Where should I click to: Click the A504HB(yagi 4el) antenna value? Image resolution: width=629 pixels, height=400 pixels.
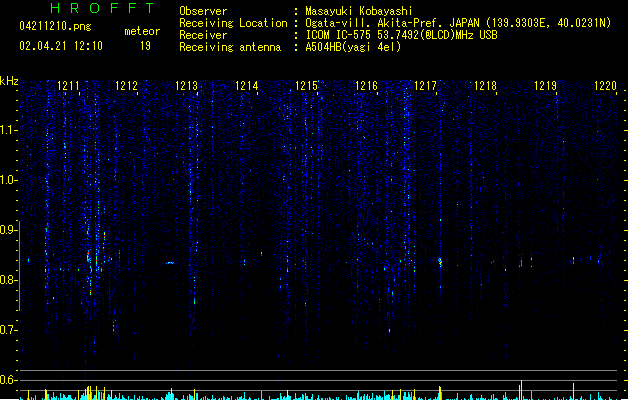click(353, 47)
